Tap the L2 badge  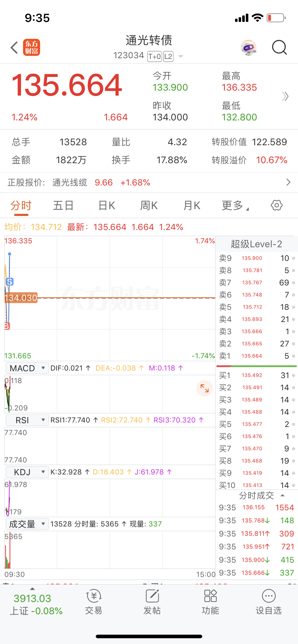pos(168,56)
